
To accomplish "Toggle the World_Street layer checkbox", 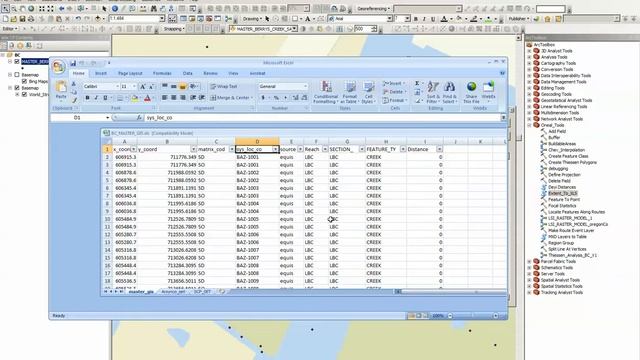I will click(x=24, y=94).
